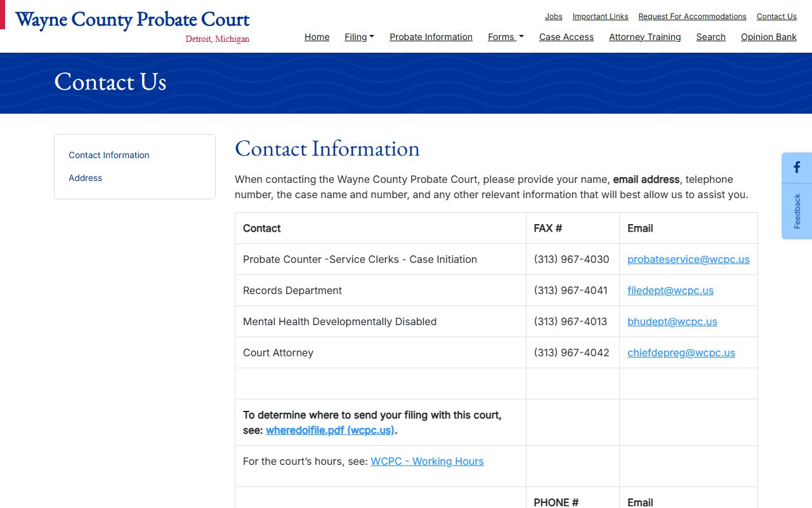Open the Important Links page

click(600, 17)
